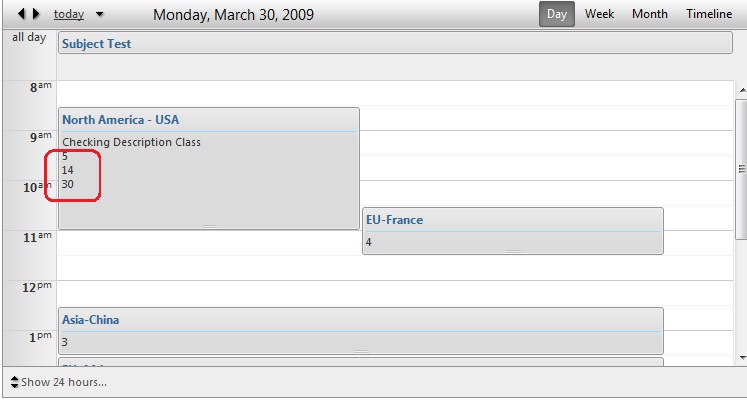Go to the next day arrow
The image size is (747, 400).
coord(36,15)
